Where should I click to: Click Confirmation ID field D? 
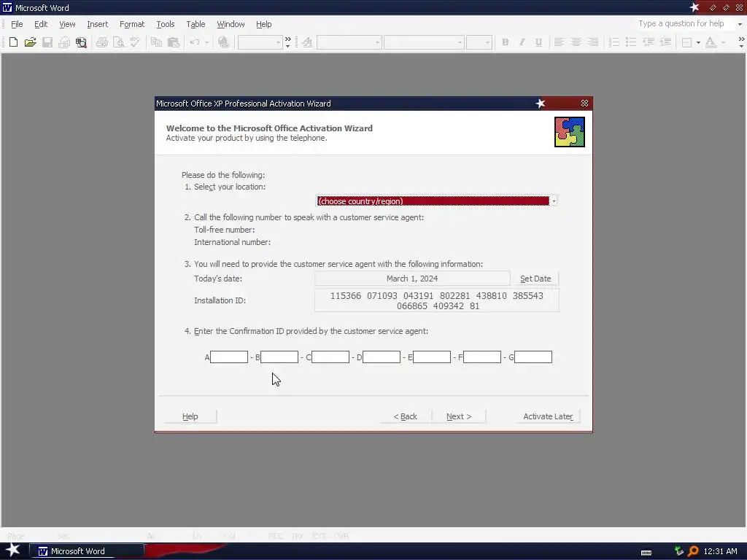[381, 357]
